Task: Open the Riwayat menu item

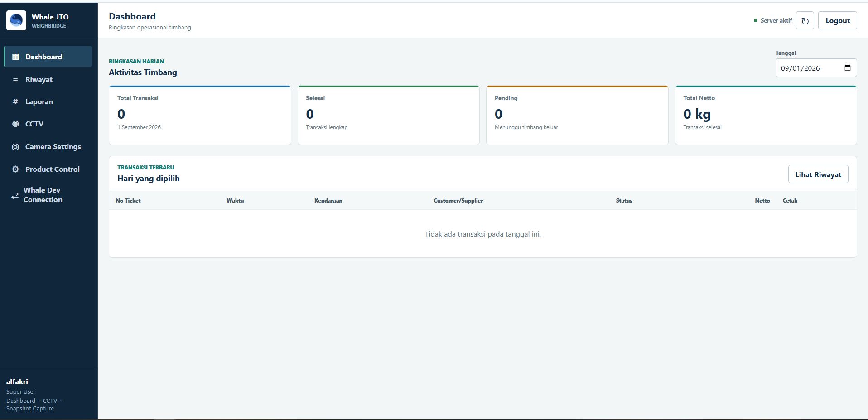Action: pyautogui.click(x=48, y=79)
